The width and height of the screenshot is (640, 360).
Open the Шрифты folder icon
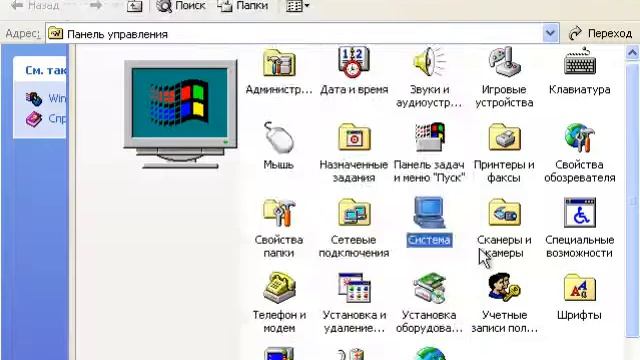click(580, 288)
